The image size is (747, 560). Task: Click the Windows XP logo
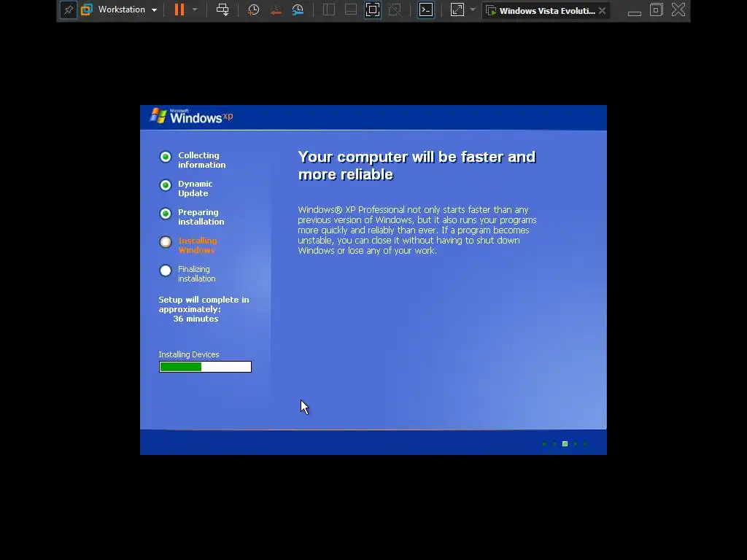coord(192,116)
